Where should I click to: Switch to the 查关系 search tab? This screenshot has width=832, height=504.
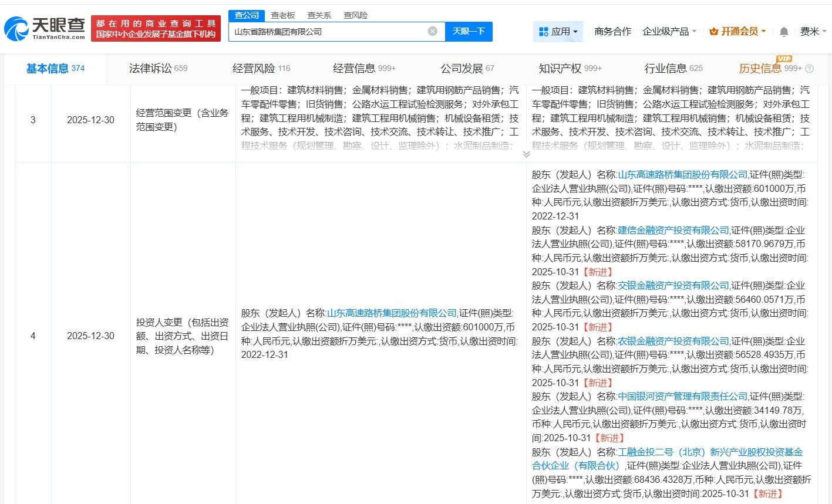pos(319,15)
